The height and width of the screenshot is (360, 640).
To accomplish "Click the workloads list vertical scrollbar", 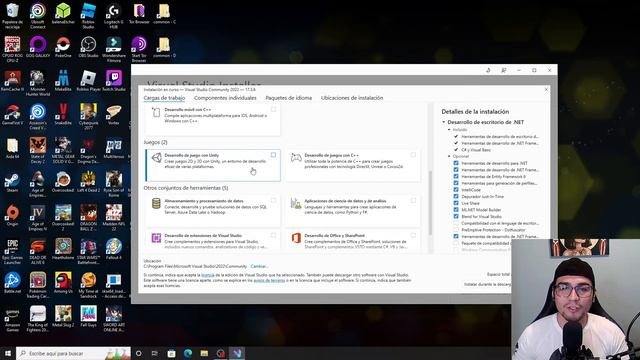I will point(430,202).
